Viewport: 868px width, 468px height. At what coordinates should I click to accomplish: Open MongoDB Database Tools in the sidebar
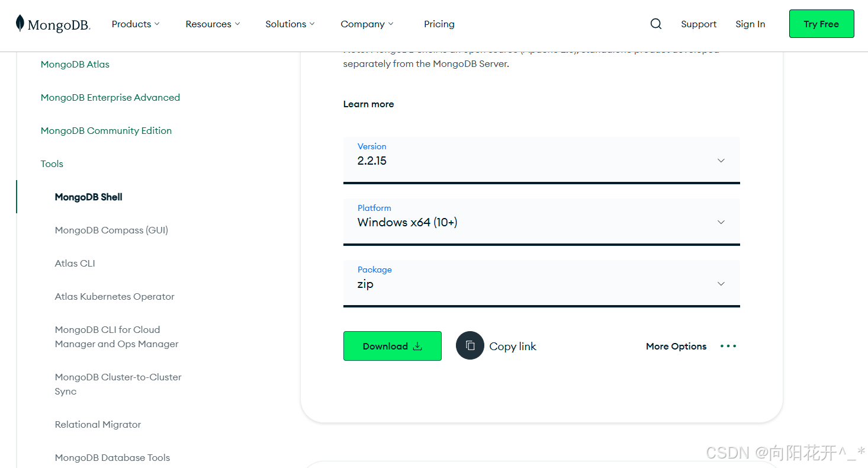(x=112, y=457)
